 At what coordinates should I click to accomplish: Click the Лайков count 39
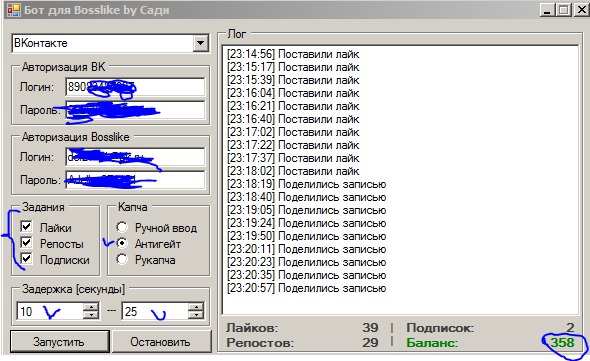click(x=370, y=327)
